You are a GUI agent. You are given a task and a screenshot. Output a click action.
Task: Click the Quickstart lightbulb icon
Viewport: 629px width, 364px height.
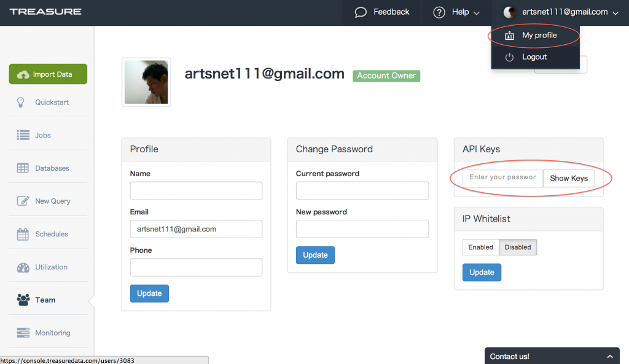click(x=21, y=103)
